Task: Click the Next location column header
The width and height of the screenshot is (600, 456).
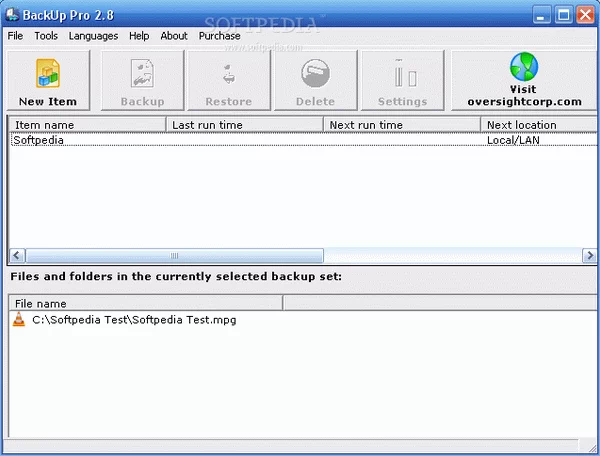Action: 539,125
